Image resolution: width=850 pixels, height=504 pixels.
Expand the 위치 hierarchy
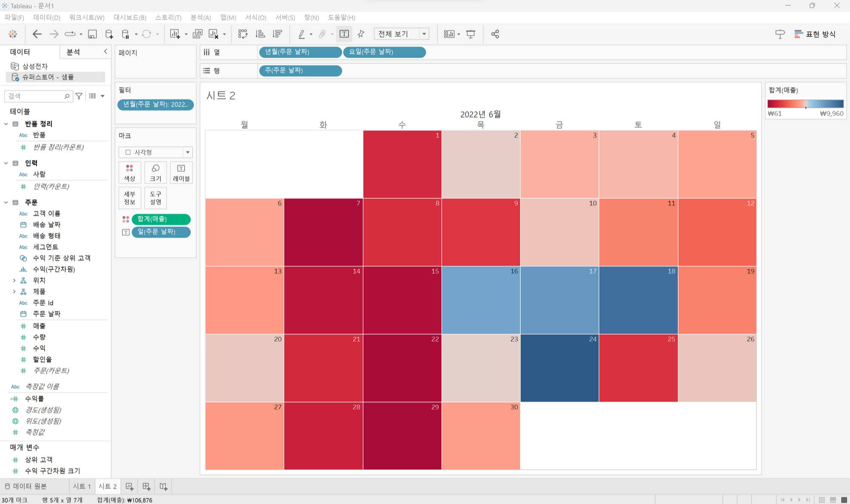pos(14,280)
